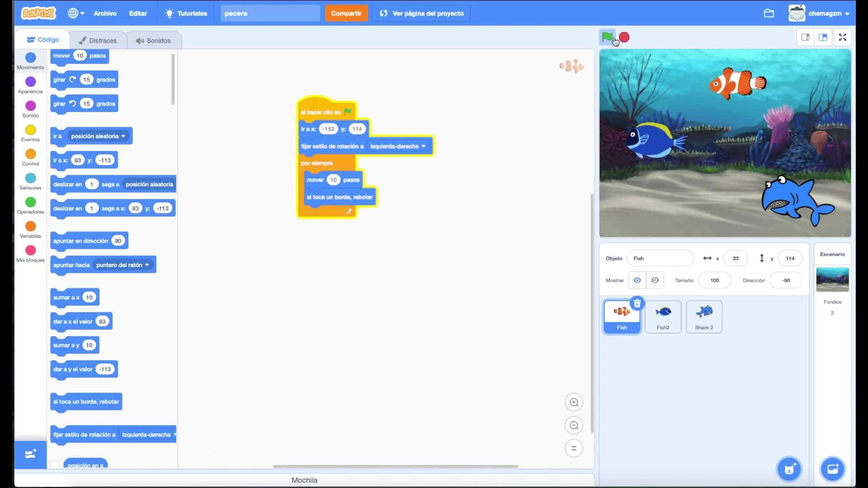
Task: Click the choose a sprite button
Action: point(789,469)
